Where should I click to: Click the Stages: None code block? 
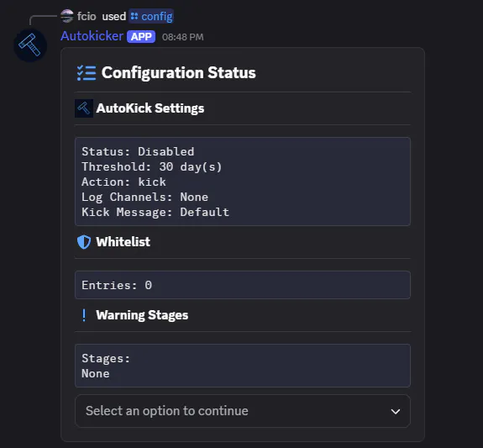[x=243, y=366]
